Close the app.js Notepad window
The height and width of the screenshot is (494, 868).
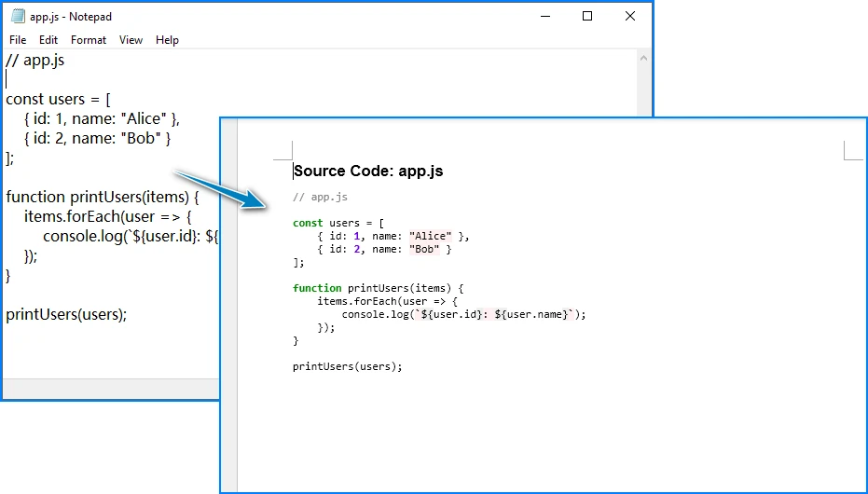tap(630, 17)
